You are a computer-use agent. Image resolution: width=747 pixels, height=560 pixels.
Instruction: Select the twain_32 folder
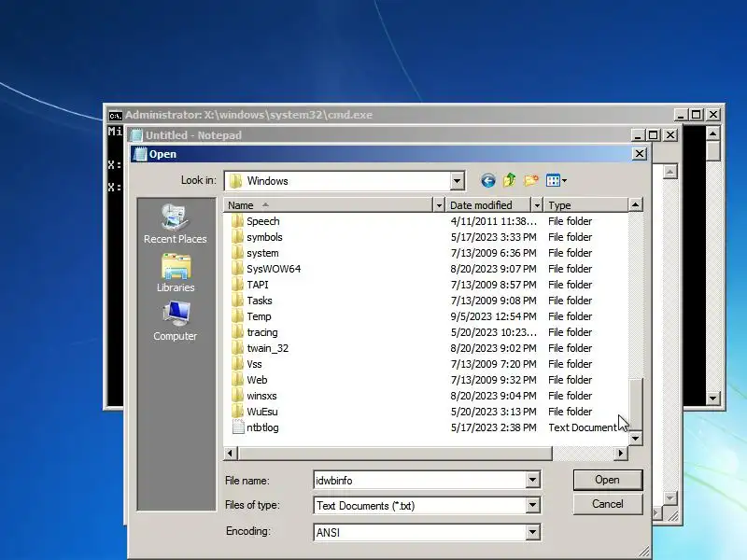tap(267, 348)
